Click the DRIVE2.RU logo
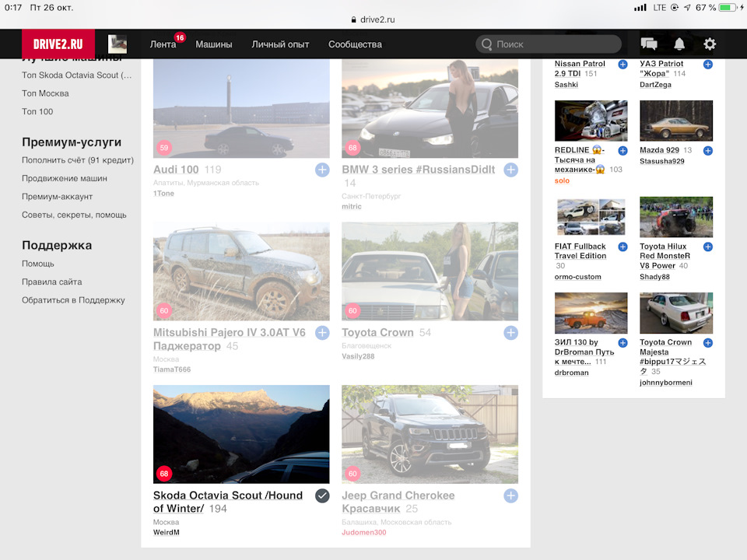Image resolution: width=747 pixels, height=560 pixels. (x=58, y=44)
